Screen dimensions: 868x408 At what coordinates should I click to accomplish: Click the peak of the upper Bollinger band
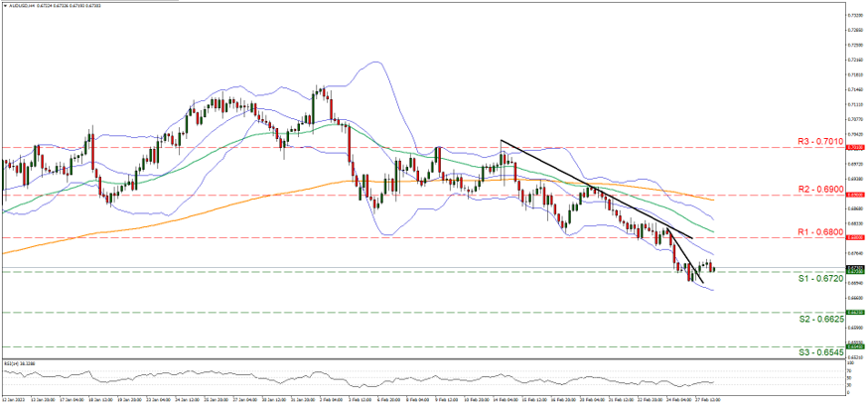(x=375, y=63)
